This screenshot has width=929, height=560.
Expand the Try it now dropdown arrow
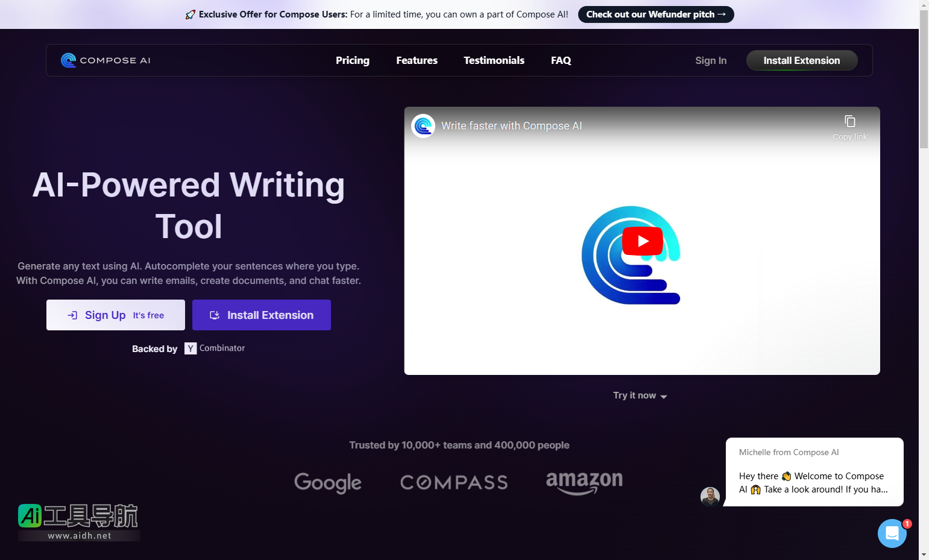(x=664, y=397)
